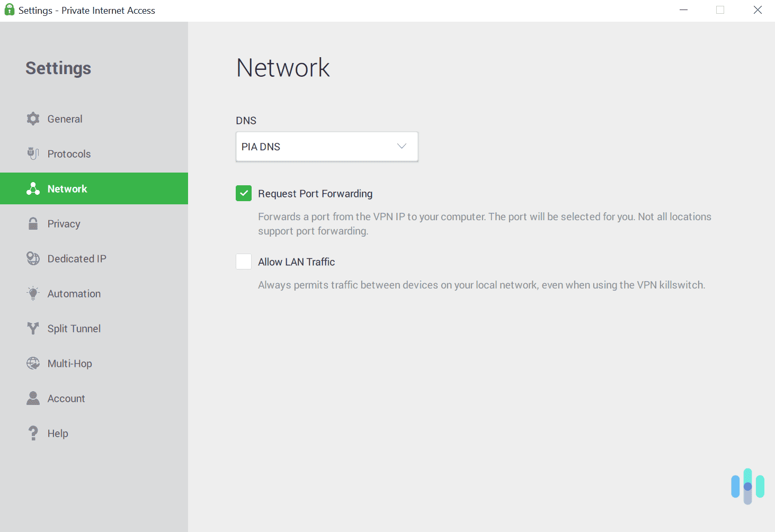Click the General settings gear icon

click(x=33, y=119)
